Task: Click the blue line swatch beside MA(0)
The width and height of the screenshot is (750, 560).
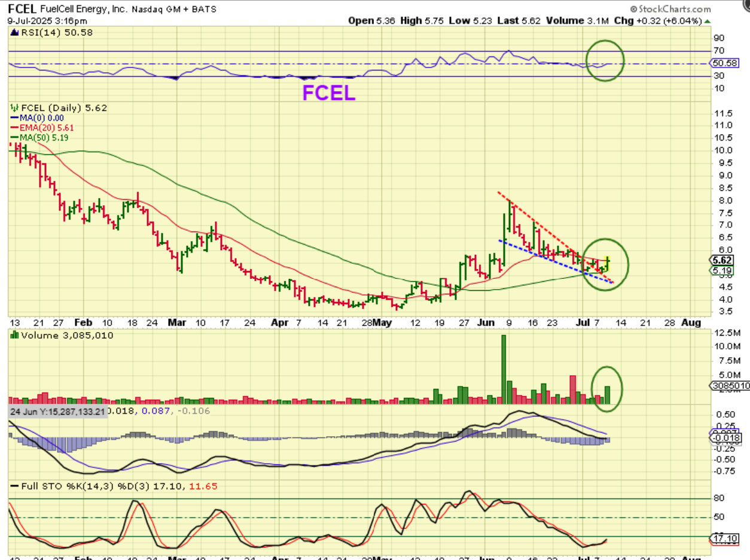Action: coord(15,118)
